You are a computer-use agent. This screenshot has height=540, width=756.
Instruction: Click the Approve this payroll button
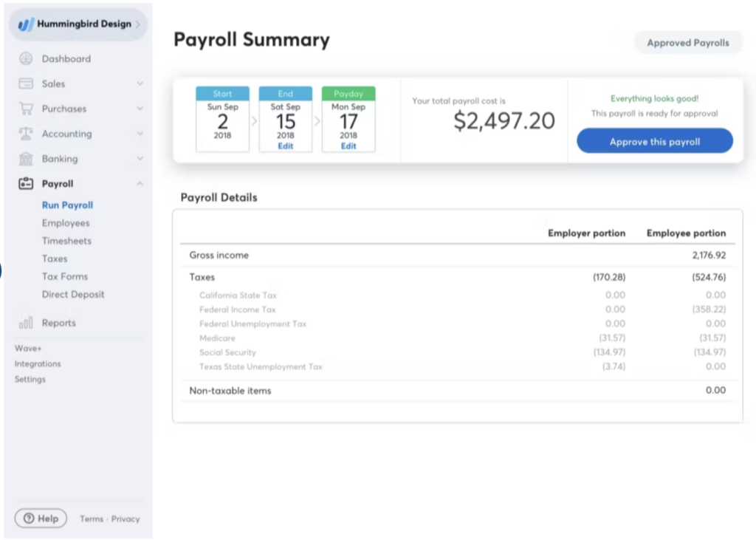[x=654, y=140]
